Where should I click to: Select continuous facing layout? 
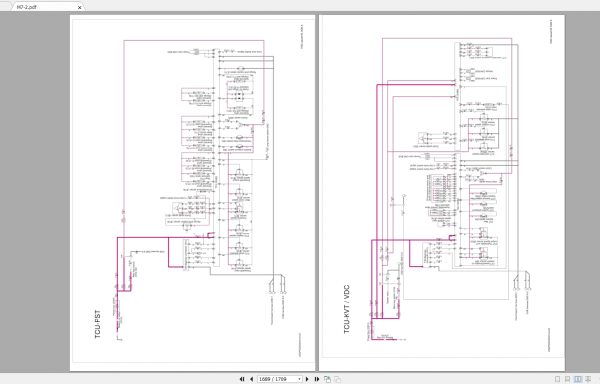pos(588,379)
